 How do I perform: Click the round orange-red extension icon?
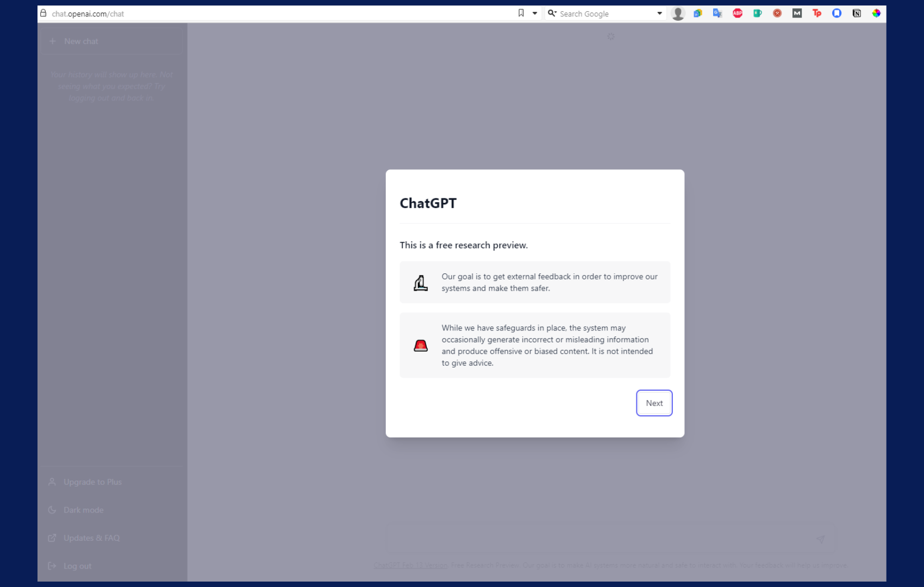coord(777,13)
